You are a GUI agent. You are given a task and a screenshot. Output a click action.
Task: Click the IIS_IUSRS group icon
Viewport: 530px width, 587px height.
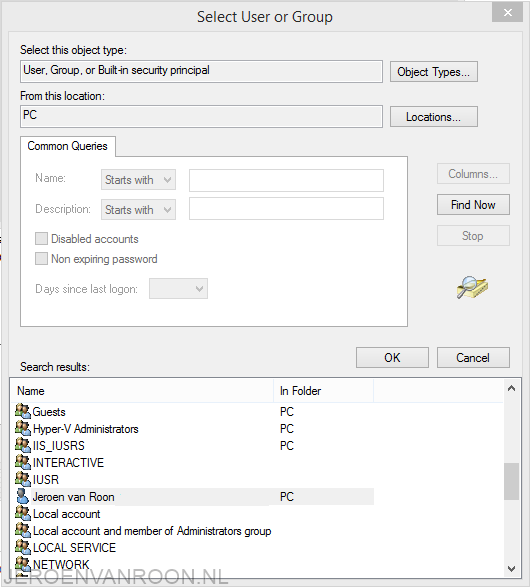click(23, 445)
